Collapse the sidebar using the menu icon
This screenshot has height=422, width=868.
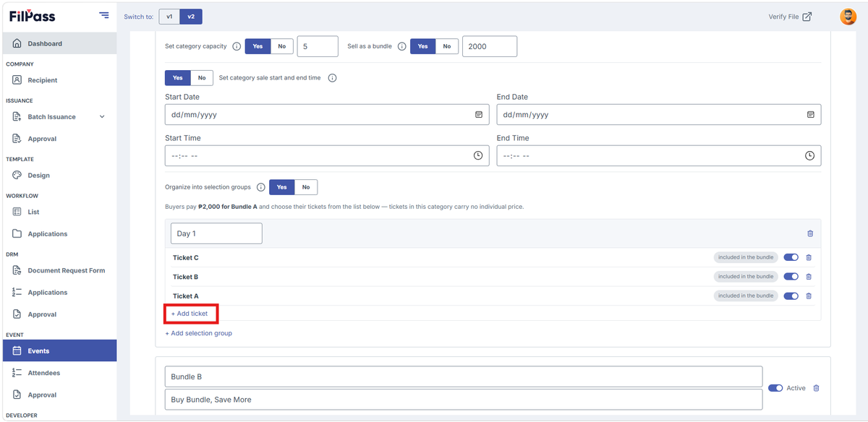104,15
